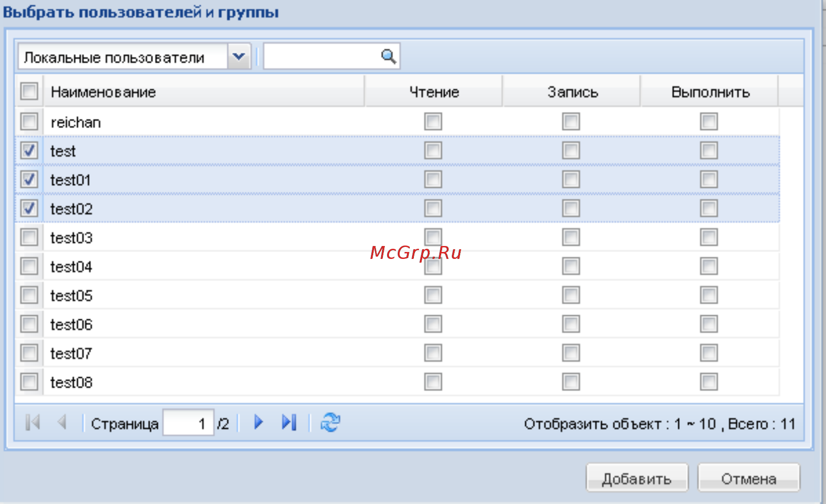Screen dimensions: 826x504
Task: Click the Отмена button
Action: (748, 479)
